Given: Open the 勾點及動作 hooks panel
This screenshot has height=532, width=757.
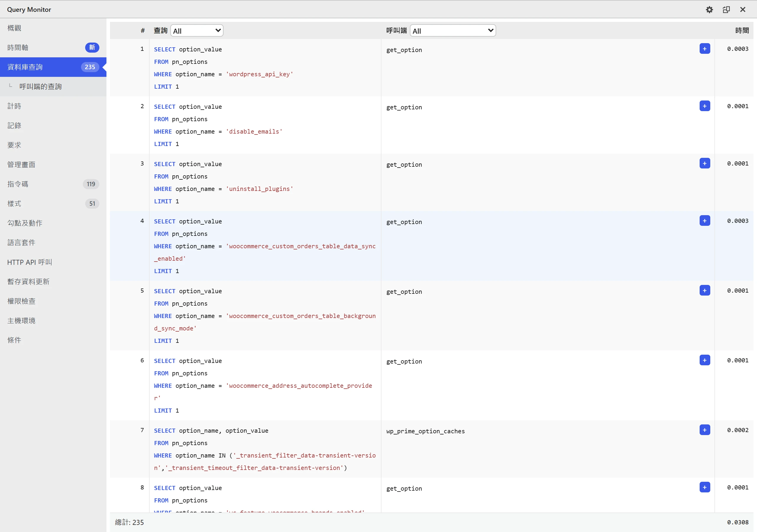Looking at the screenshot, I should click(53, 223).
